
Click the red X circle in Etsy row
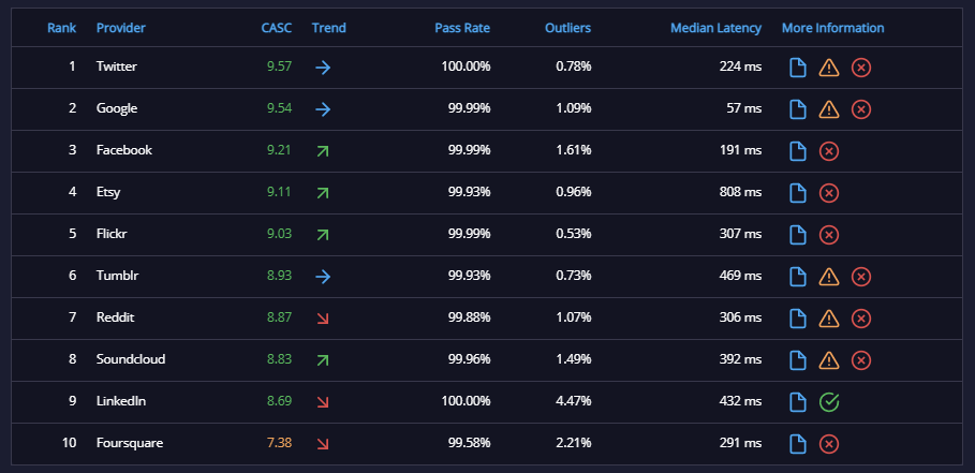(x=829, y=192)
